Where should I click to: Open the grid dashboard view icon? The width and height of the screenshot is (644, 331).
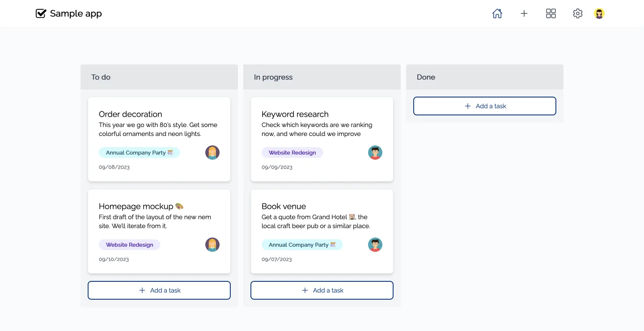click(551, 14)
